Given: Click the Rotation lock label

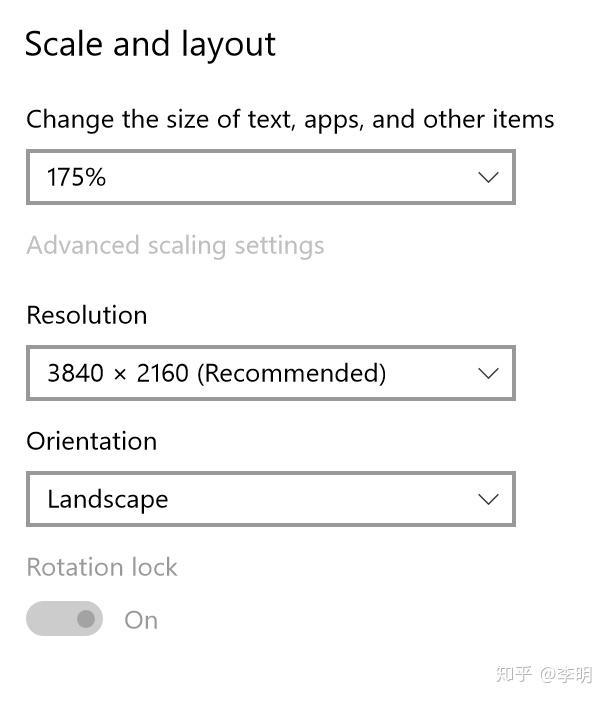Looking at the screenshot, I should 102,567.
